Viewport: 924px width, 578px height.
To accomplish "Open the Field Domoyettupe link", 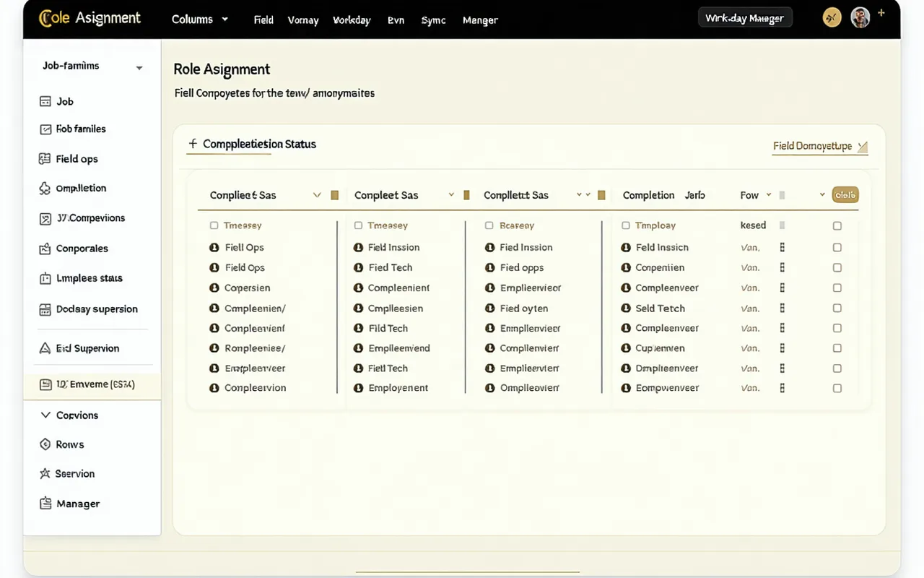I will [x=812, y=146].
